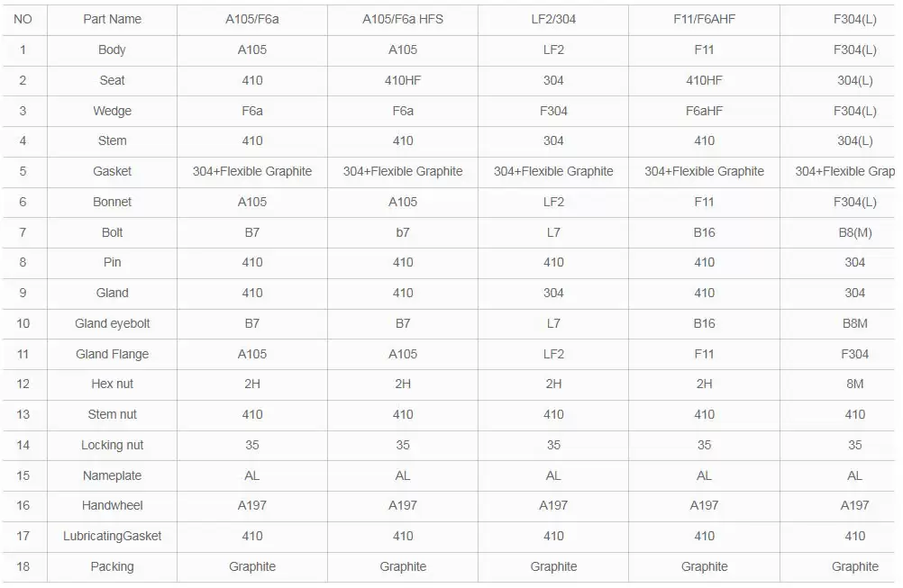Viewport: 903px width, 588px height.
Task: Select "Nameplate" in the Part Name column
Action: pos(112,475)
